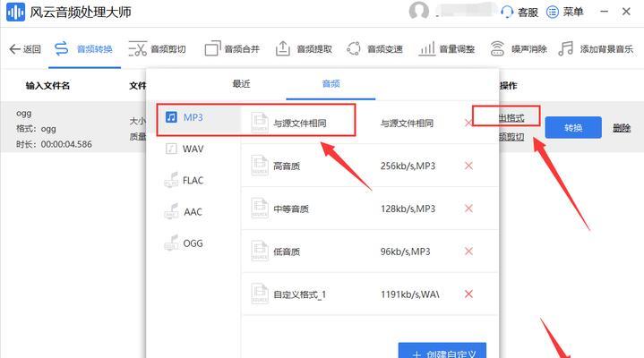The width and height of the screenshot is (644, 358).
Task: Click the blue 转换 button
Action: (573, 128)
